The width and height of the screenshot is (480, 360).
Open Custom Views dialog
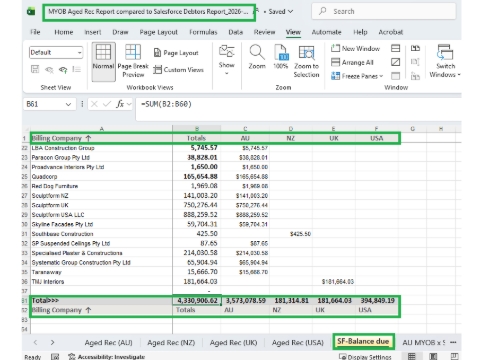click(x=179, y=70)
